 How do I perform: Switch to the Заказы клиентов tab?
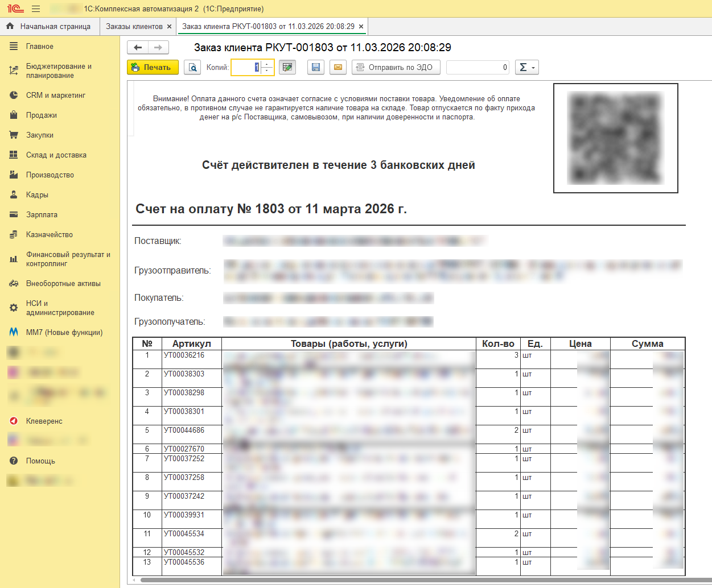point(134,27)
